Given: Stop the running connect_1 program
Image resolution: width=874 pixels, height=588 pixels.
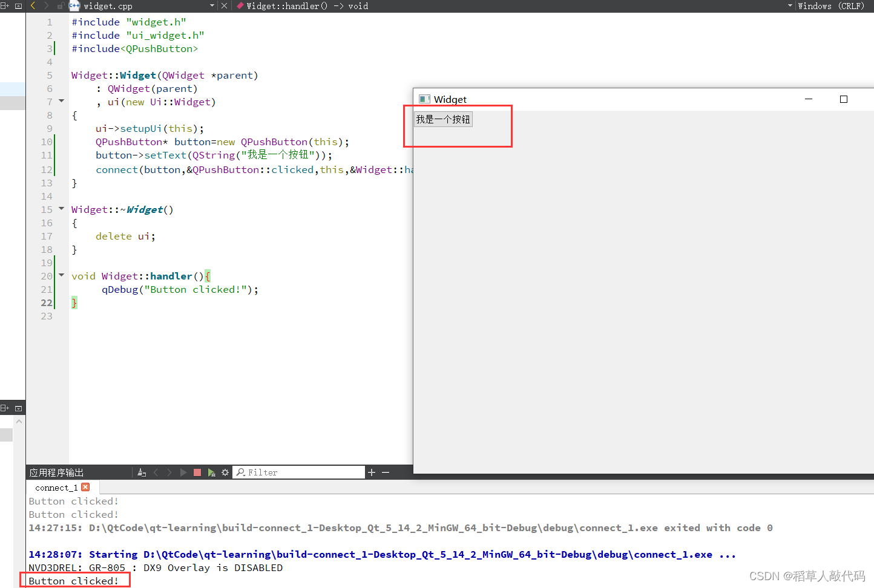Looking at the screenshot, I should (197, 472).
